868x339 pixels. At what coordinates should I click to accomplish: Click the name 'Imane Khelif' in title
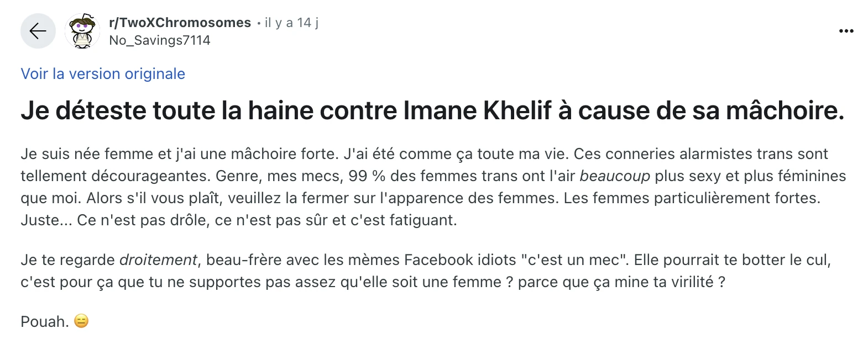click(478, 110)
